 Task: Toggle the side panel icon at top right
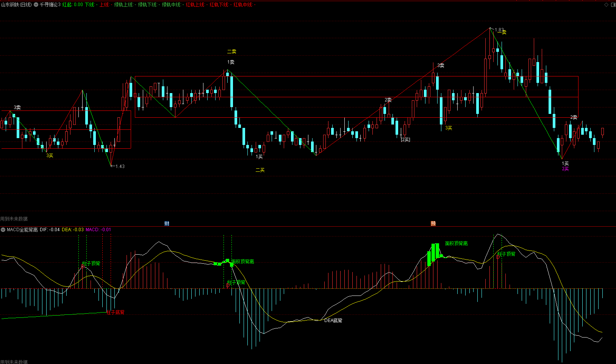613,5
